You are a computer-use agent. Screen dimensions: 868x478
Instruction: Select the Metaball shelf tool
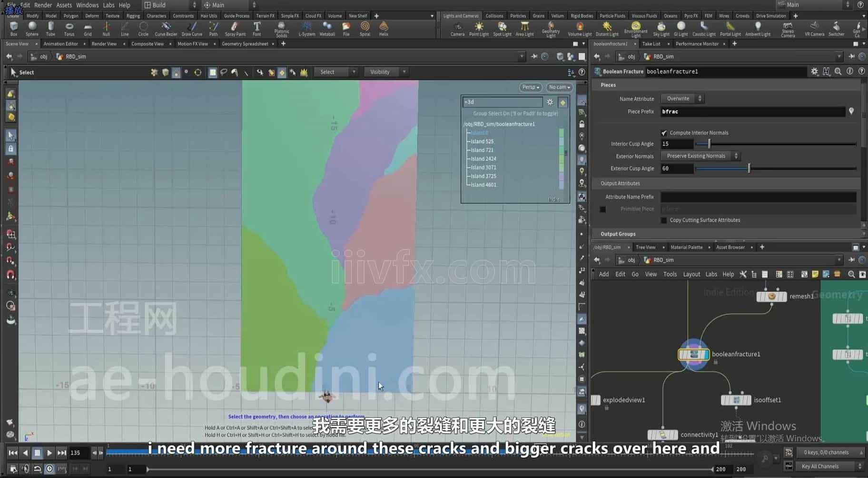327,29
